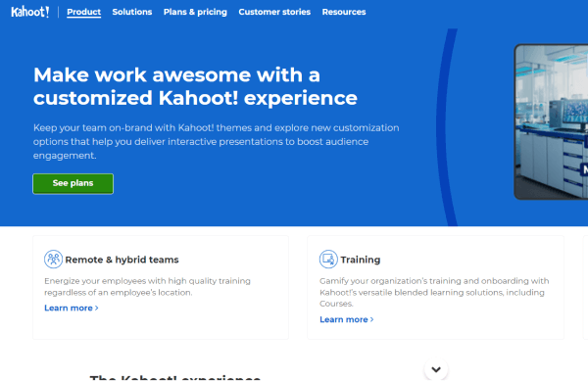
Task: Open the Solutions menu
Action: click(x=132, y=12)
